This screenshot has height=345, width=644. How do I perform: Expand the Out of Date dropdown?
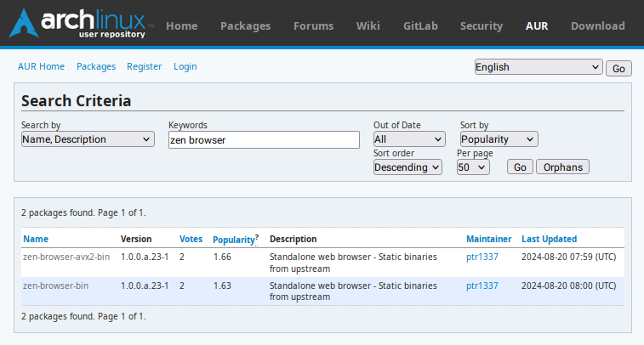(x=409, y=139)
